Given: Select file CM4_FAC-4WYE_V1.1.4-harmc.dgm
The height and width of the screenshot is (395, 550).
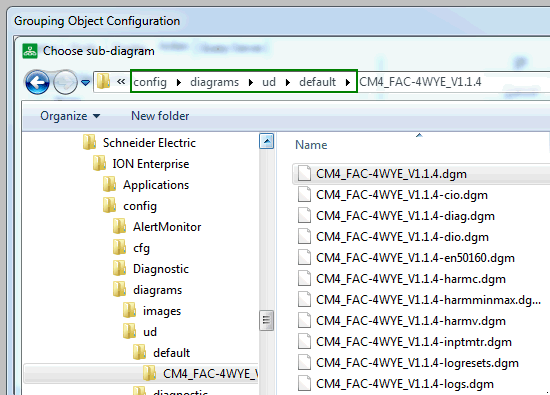Looking at the screenshot, I should click(411, 279).
